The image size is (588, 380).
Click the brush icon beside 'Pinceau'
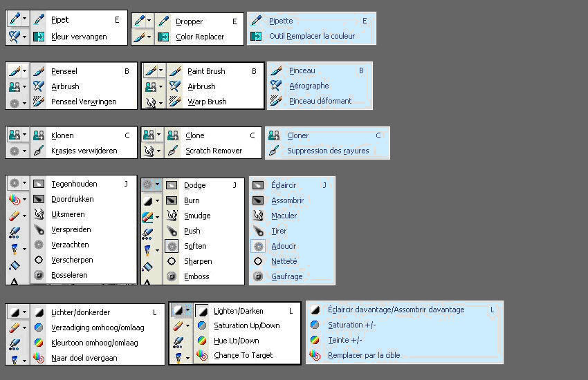276,70
